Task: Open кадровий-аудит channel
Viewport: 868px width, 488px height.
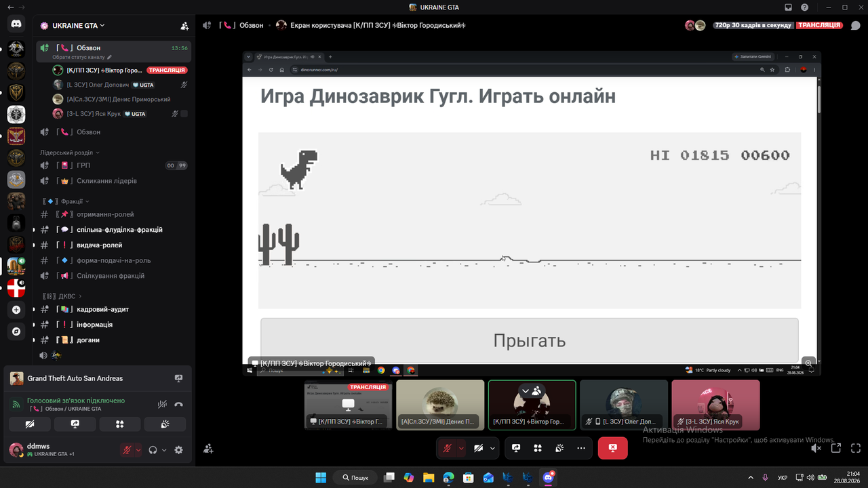Action: tap(113, 309)
